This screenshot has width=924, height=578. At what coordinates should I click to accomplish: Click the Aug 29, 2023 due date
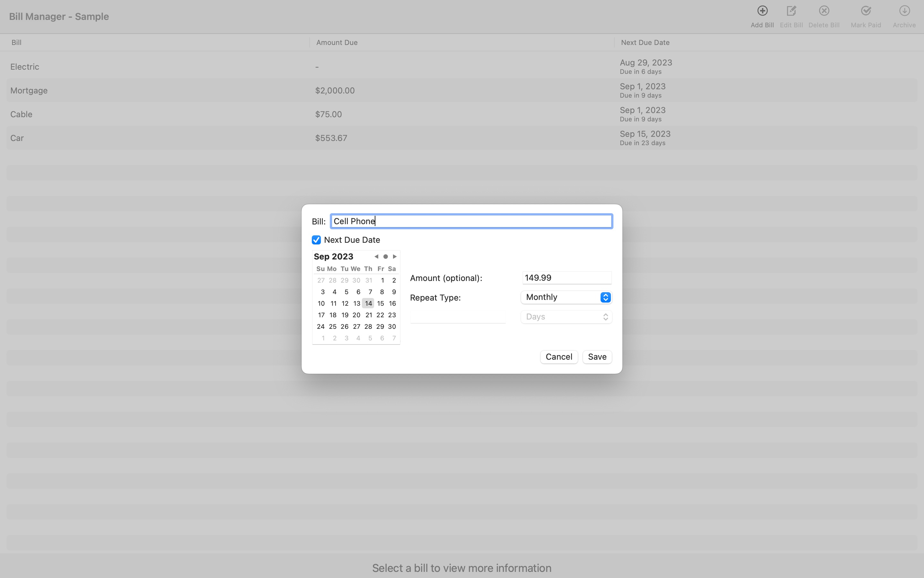point(646,63)
